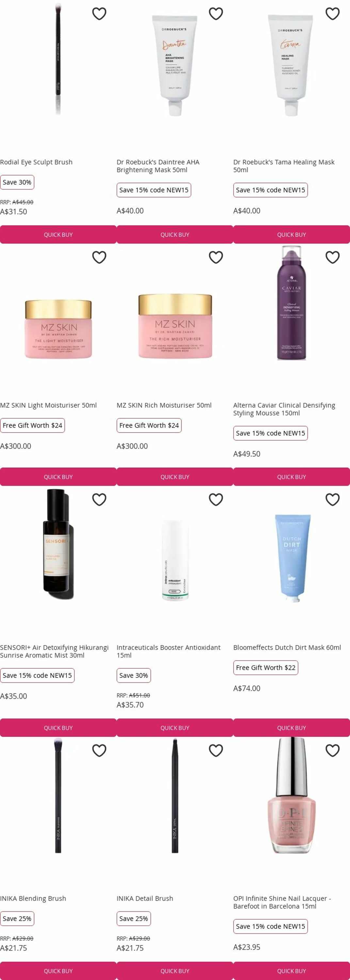350x980 pixels.
Task: Save MZ SKIN Light Moisturiser to wishlist
Action: (99, 257)
